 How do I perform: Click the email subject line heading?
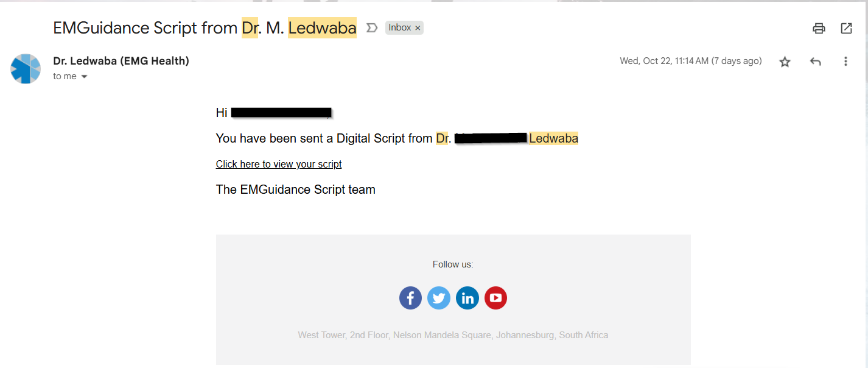point(205,28)
